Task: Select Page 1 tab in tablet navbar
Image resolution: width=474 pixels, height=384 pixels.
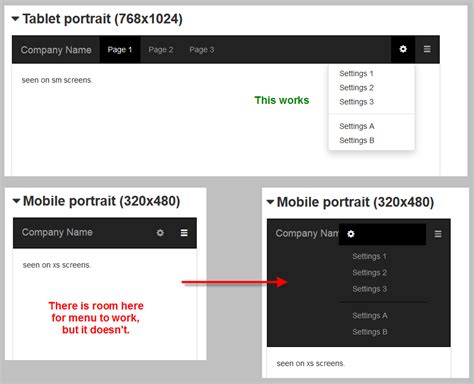Action: click(120, 50)
